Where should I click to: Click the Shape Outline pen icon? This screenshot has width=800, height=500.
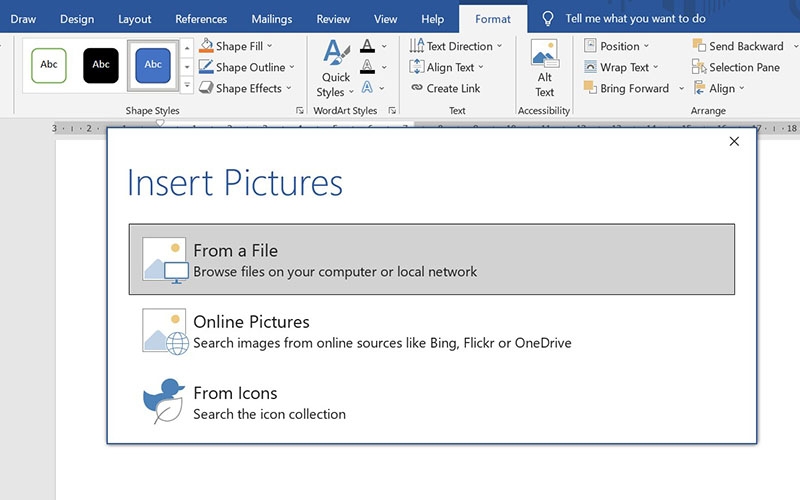(x=206, y=67)
